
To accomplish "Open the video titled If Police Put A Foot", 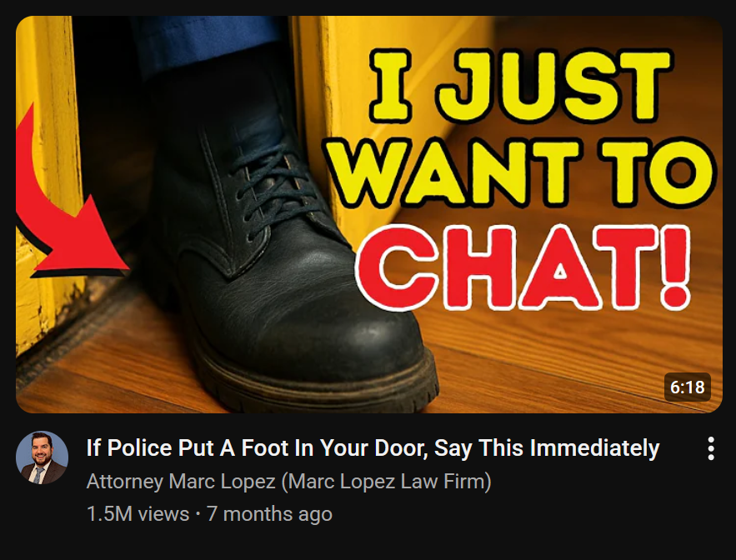I will tap(373, 447).
